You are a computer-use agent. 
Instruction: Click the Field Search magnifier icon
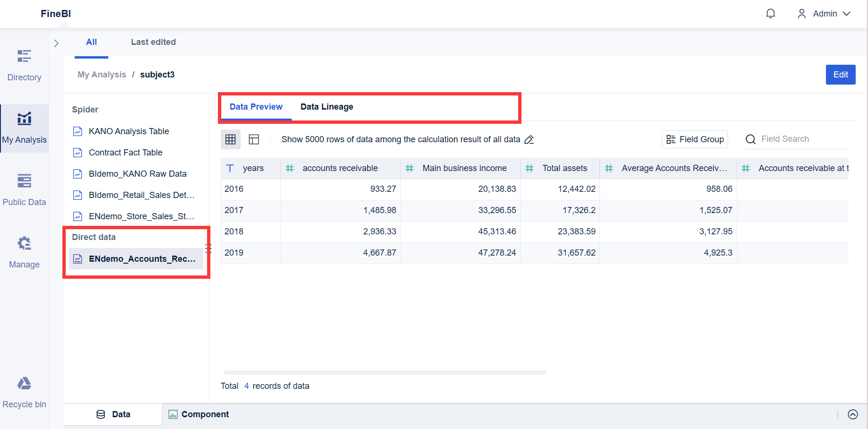[x=750, y=139]
